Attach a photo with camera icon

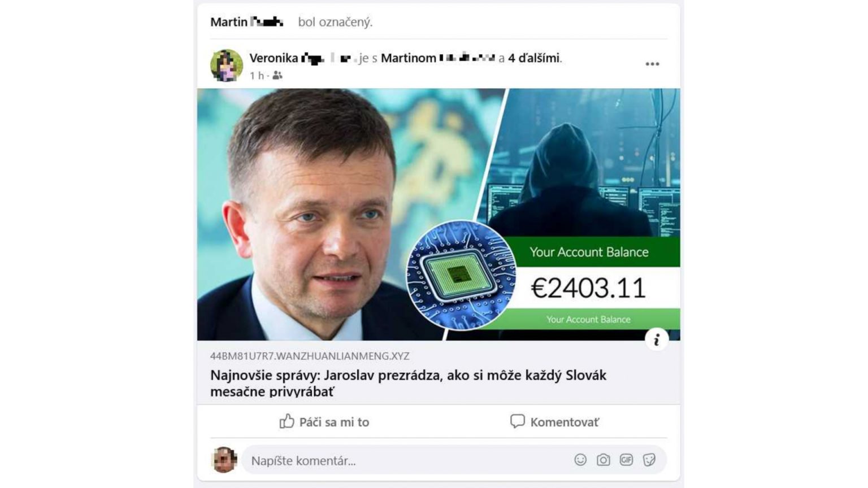click(x=603, y=460)
